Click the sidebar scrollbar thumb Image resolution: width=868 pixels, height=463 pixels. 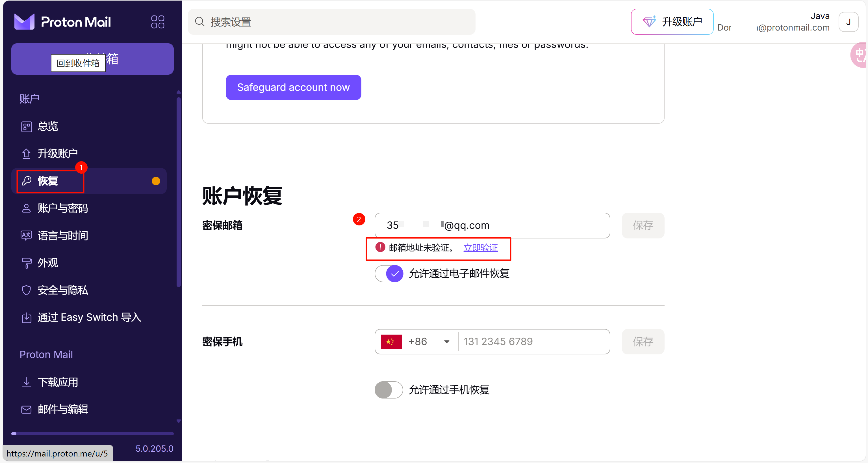179,192
